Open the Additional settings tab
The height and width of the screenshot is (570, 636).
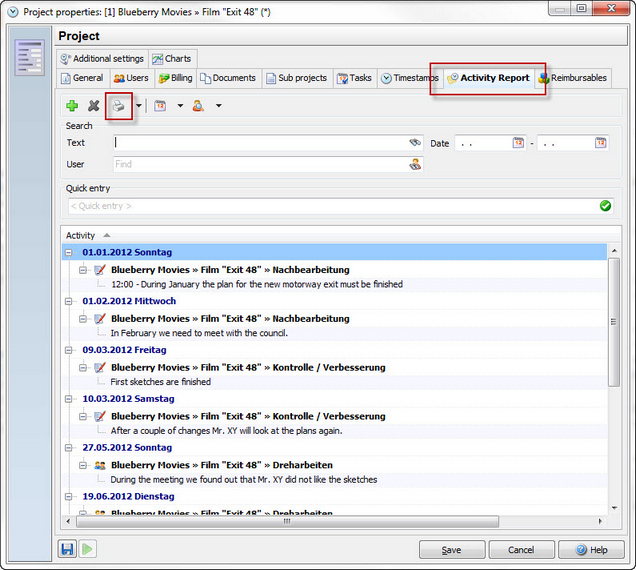coord(102,59)
